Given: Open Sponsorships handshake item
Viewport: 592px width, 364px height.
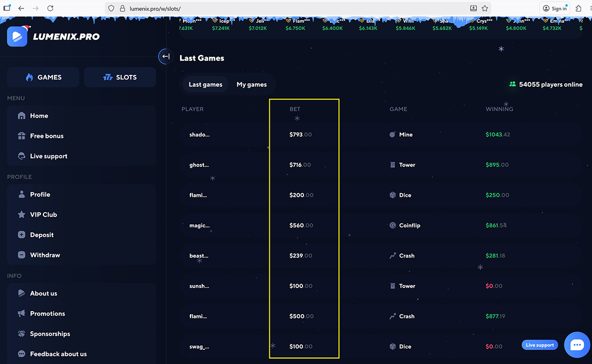Looking at the screenshot, I should (50, 334).
